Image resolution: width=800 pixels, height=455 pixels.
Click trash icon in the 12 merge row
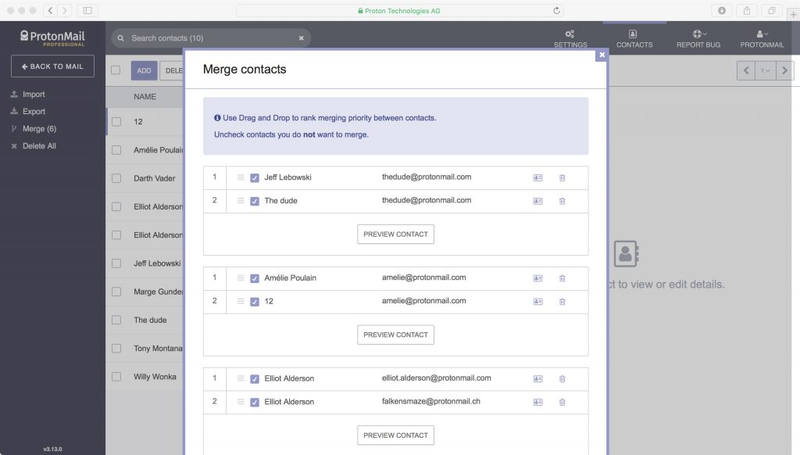pyautogui.click(x=562, y=301)
